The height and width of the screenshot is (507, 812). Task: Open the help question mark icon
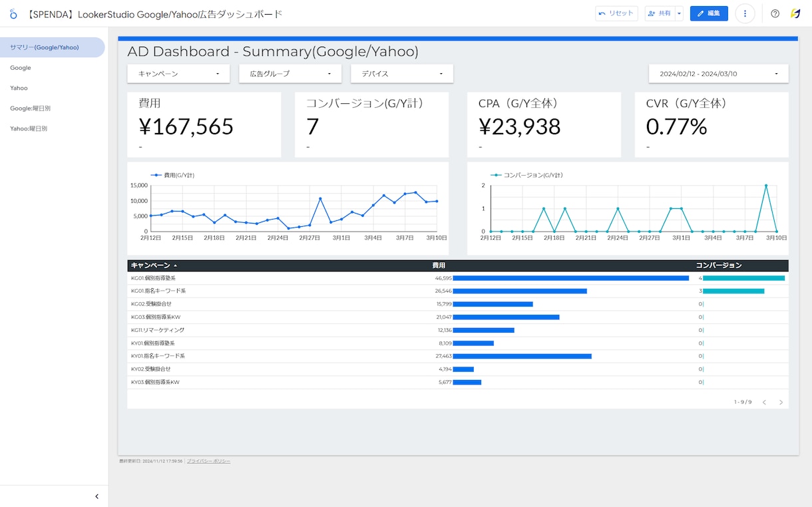coord(775,13)
